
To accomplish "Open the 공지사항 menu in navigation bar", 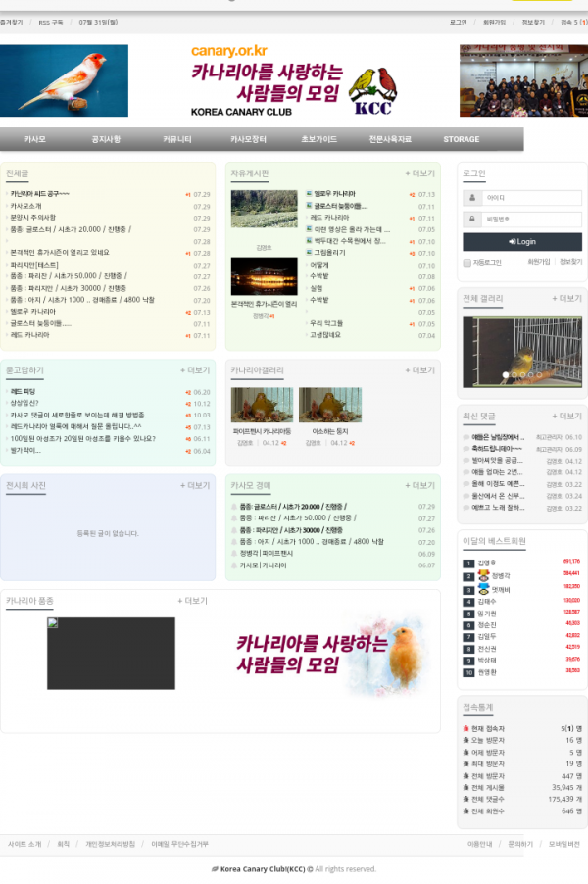I will (x=106, y=140).
